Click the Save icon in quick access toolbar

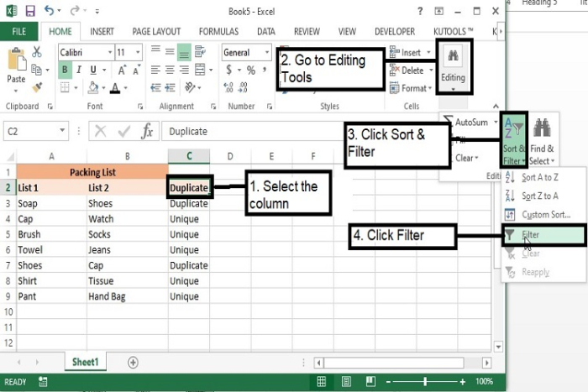(x=30, y=11)
